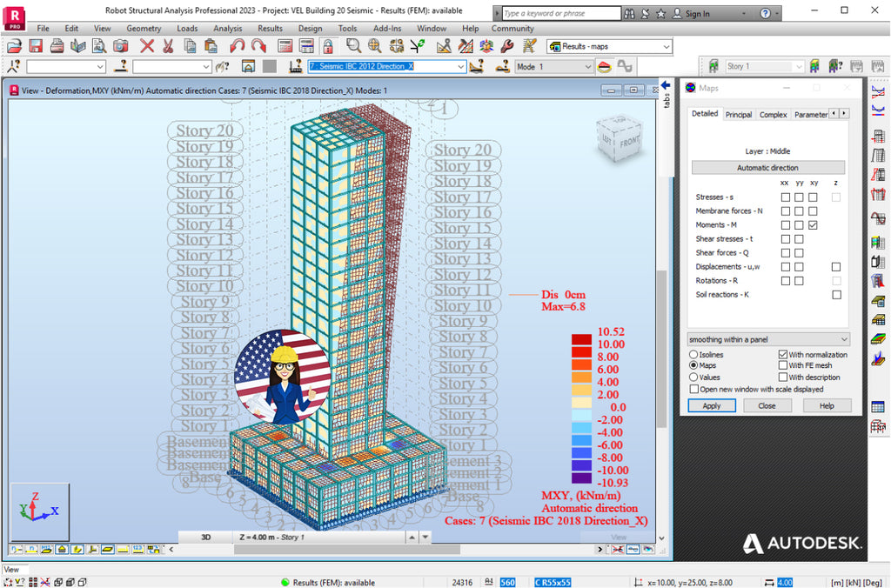Open the 'smoothing within a panel' dropdown
The height and width of the screenshot is (588, 891).
tap(766, 338)
